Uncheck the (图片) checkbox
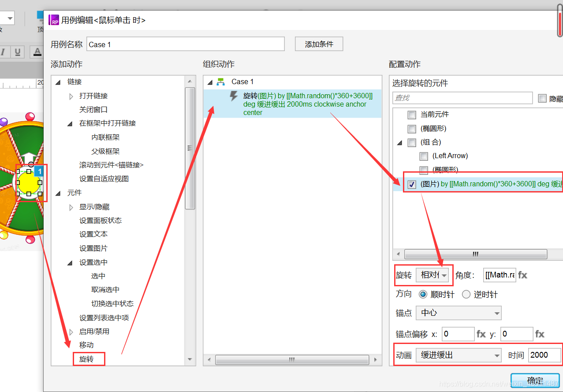The height and width of the screenshot is (392, 563). 412,184
